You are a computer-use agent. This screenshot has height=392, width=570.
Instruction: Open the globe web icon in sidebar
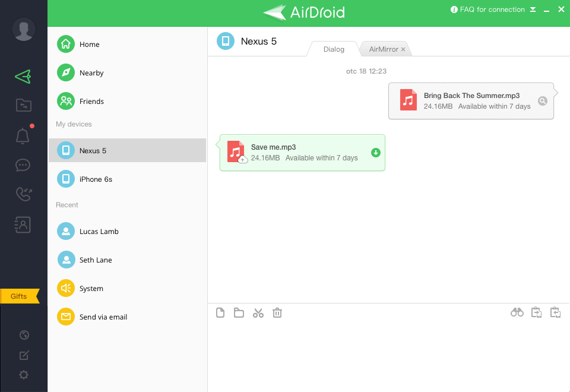[x=24, y=335]
